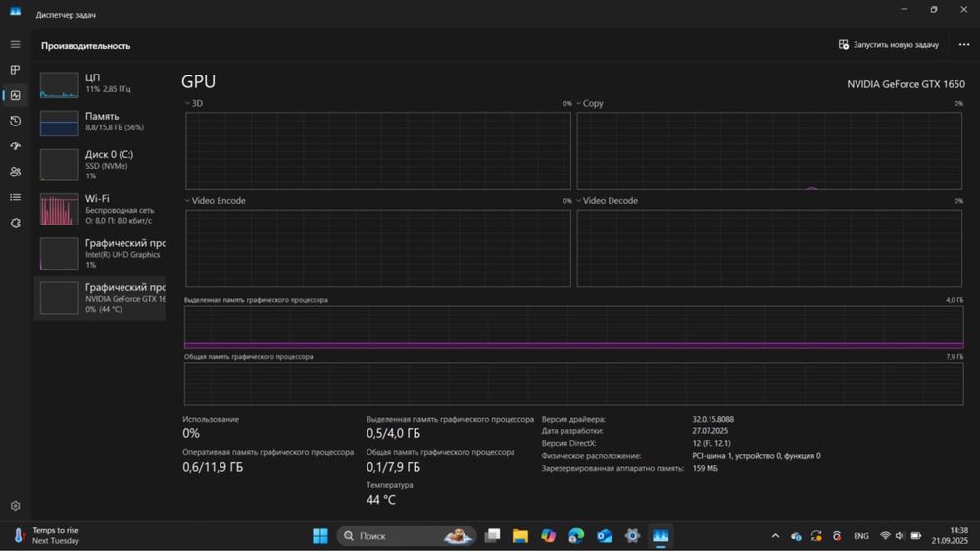Click the CPU mini graph thumbnail

click(x=60, y=85)
